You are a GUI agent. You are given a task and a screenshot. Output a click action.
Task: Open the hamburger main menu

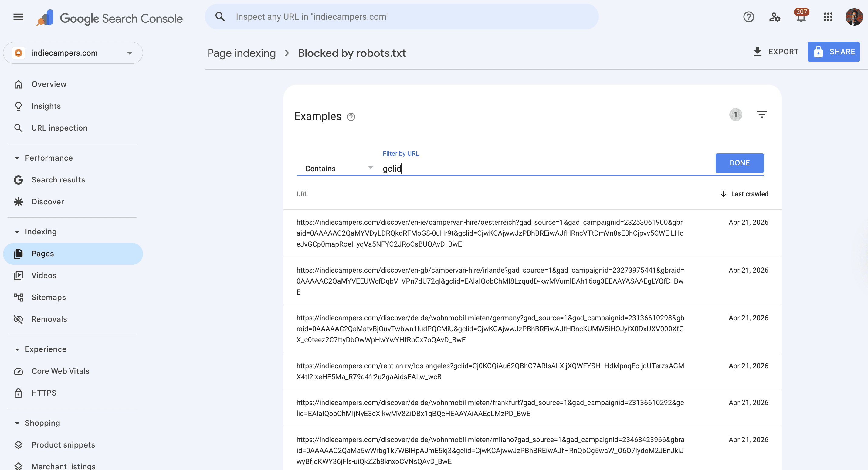click(18, 17)
